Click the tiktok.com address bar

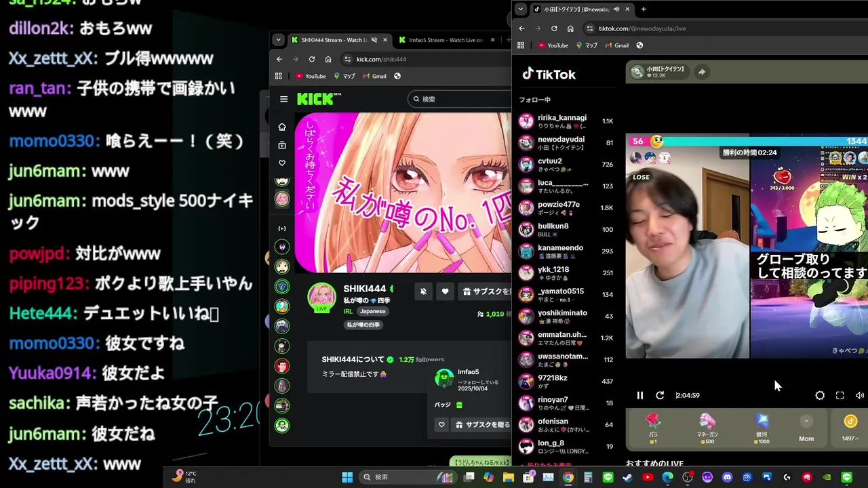(x=724, y=28)
